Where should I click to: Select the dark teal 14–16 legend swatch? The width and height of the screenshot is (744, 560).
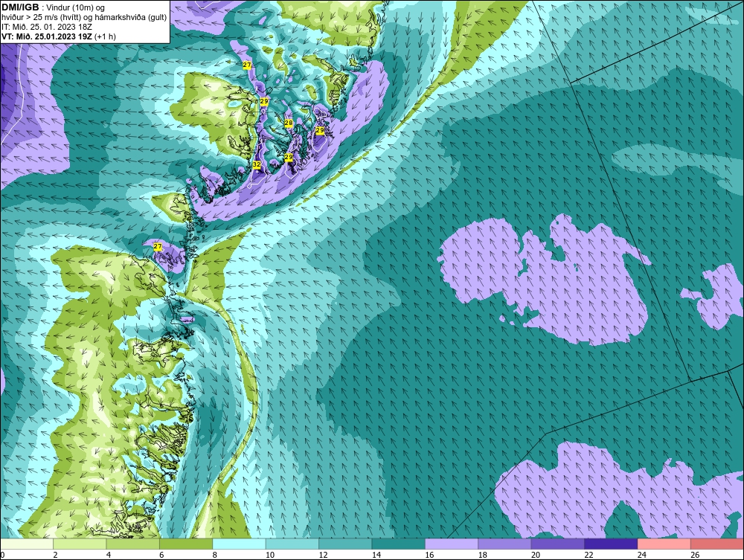(x=399, y=544)
